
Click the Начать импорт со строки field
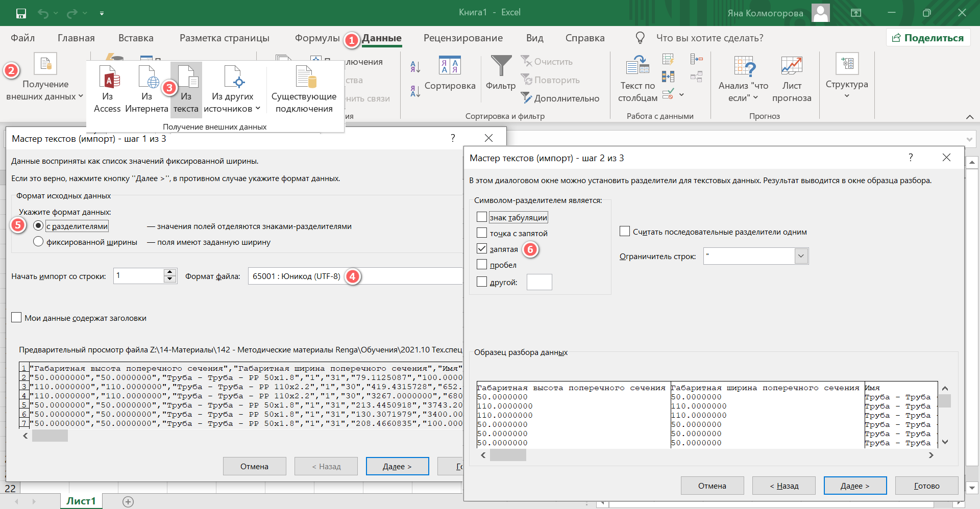coord(139,276)
